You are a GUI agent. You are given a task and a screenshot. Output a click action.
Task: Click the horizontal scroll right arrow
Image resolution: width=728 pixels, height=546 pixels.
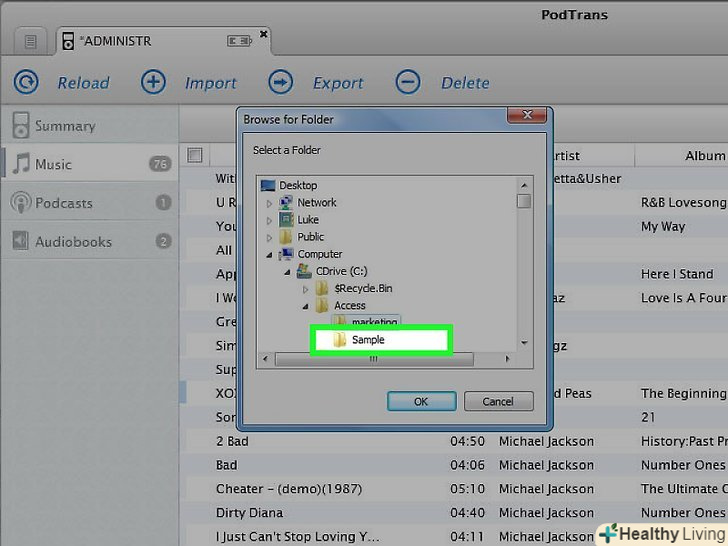[x=507, y=358]
